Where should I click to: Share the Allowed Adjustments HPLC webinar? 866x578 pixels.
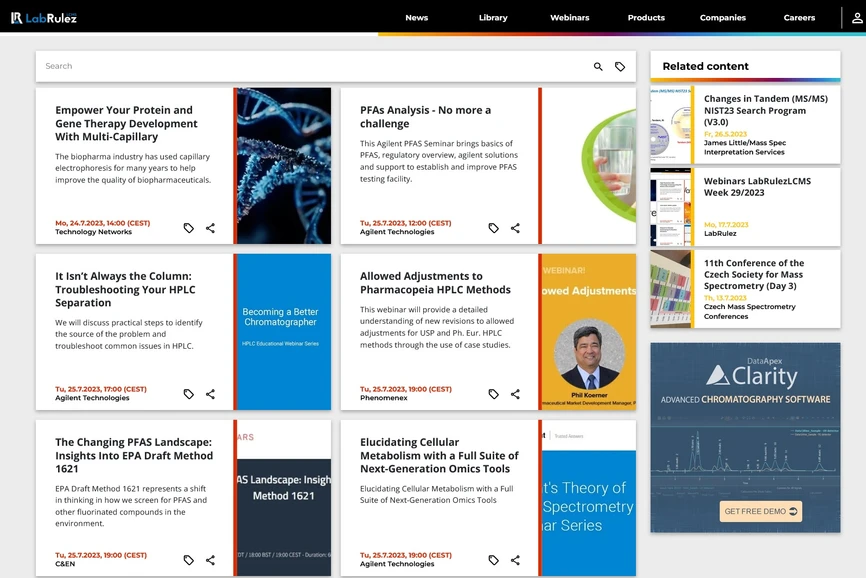[515, 393]
